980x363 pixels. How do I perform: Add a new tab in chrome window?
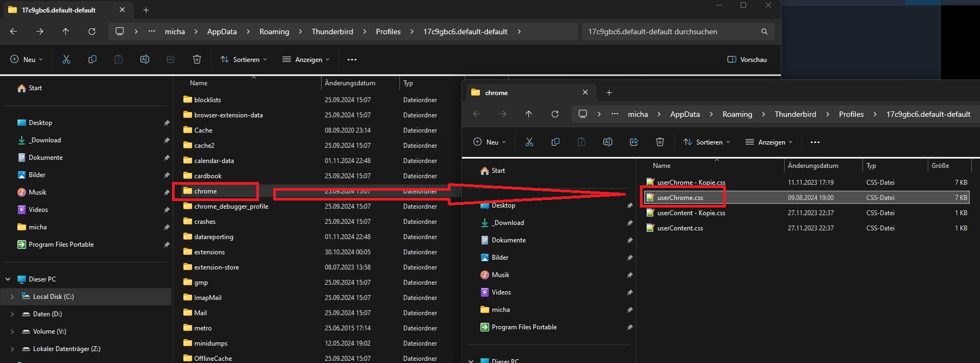609,93
